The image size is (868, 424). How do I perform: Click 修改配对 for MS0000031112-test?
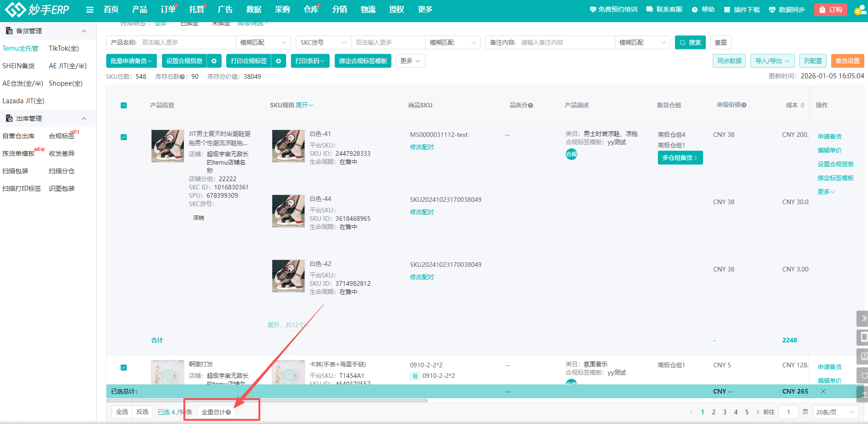pos(422,147)
